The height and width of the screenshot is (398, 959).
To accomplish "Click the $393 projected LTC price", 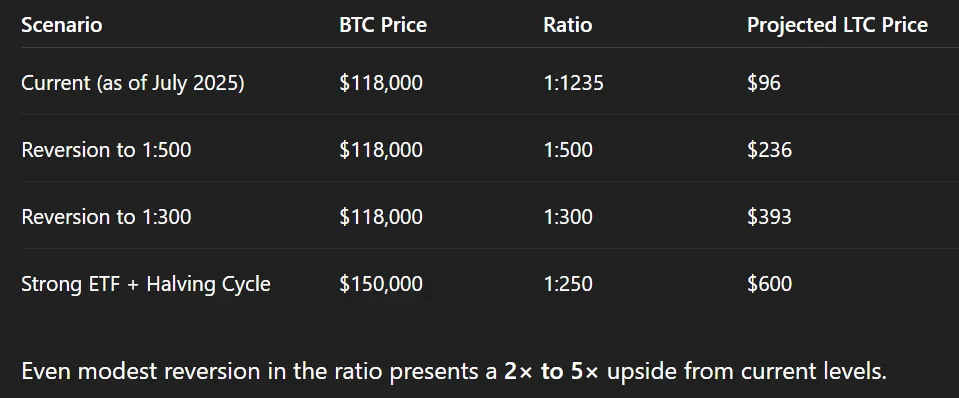I will click(769, 216).
